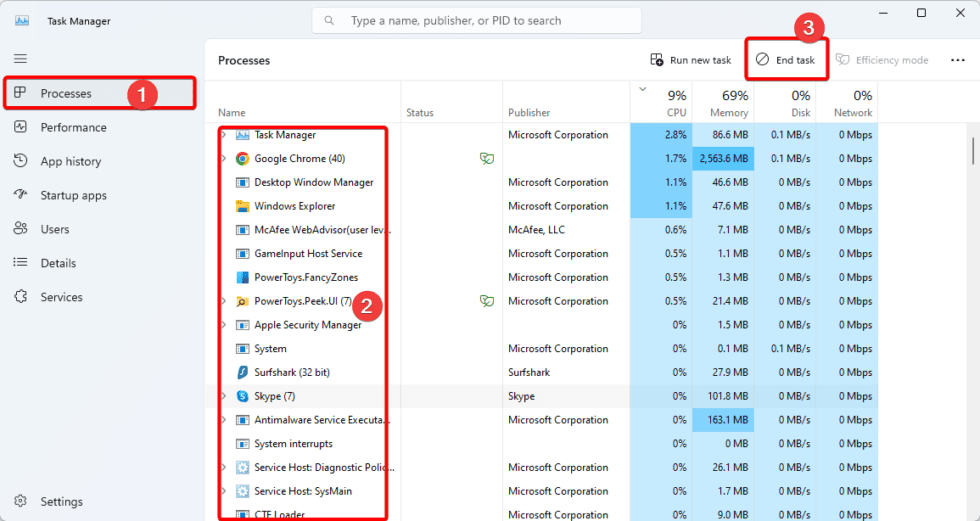Screen dimensions: 980x521
Task: Expand the Google Chrome (40) process group
Action: 224,159
